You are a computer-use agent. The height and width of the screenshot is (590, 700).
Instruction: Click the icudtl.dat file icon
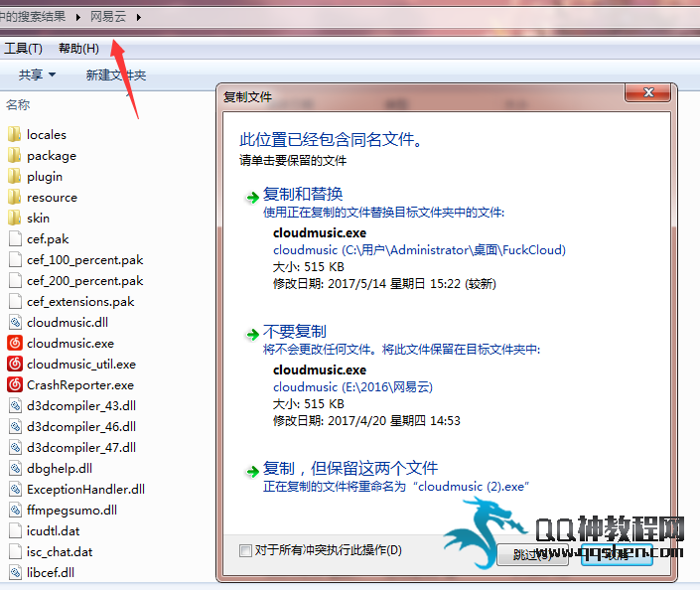click(15, 530)
